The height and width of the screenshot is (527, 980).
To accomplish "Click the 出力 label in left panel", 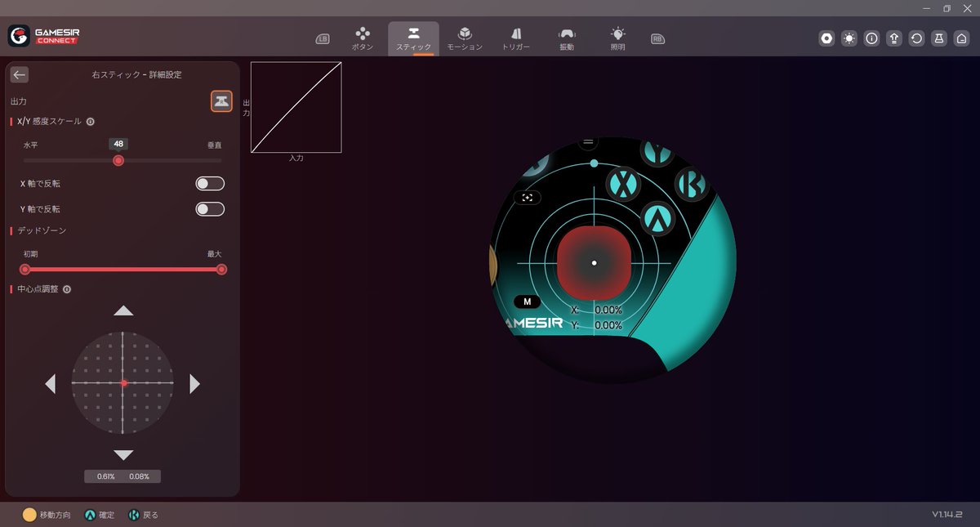I will tap(19, 101).
